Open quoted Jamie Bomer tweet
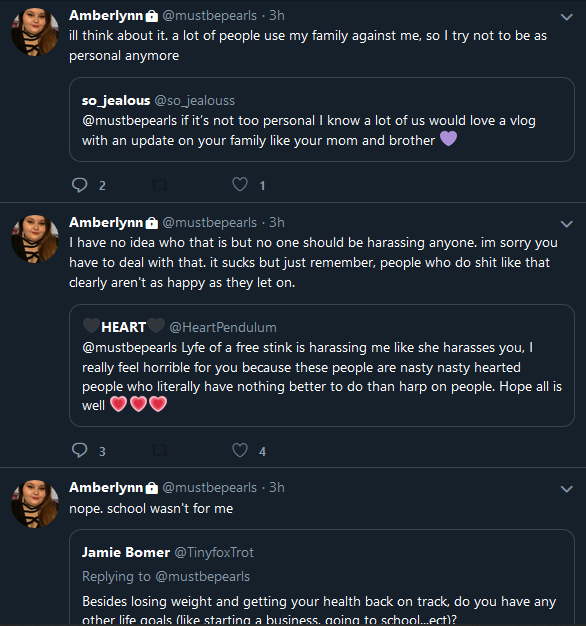The image size is (586, 626). coord(322,577)
